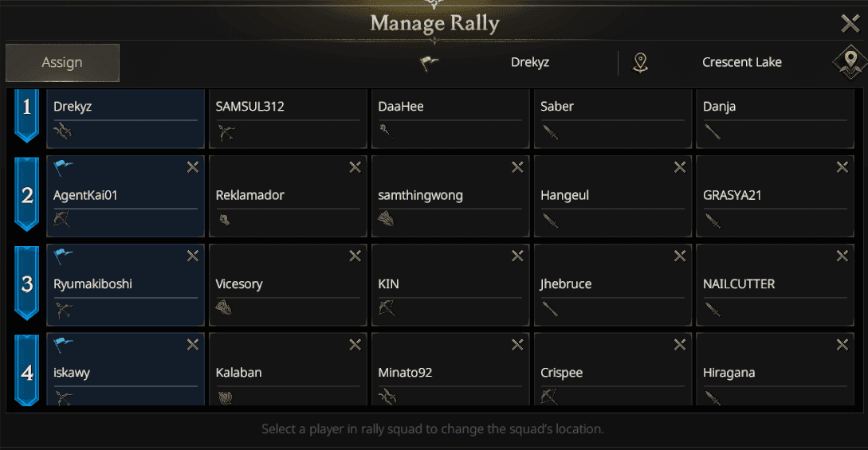Select player samthingwong's slot

pyautogui.click(x=450, y=196)
